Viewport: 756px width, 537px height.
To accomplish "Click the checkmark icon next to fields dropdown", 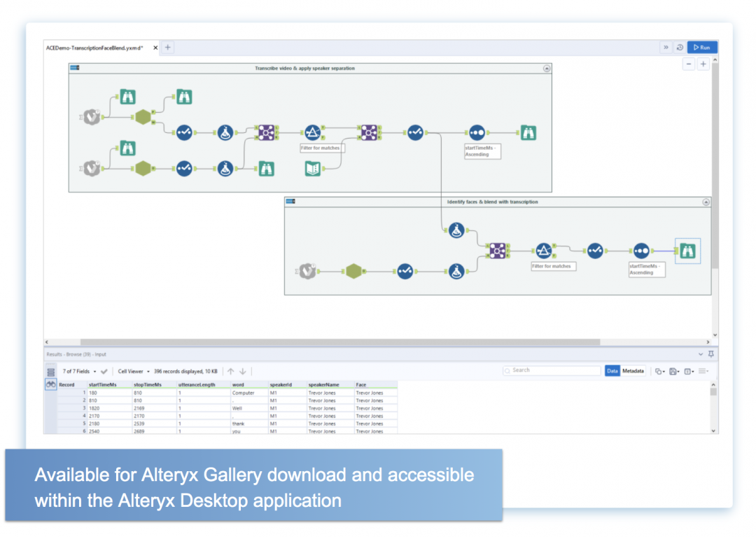I will click(104, 371).
